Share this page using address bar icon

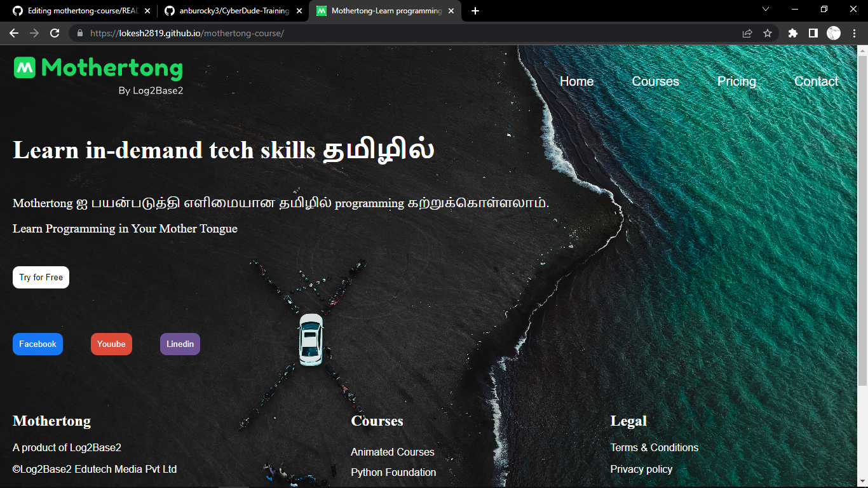(747, 33)
